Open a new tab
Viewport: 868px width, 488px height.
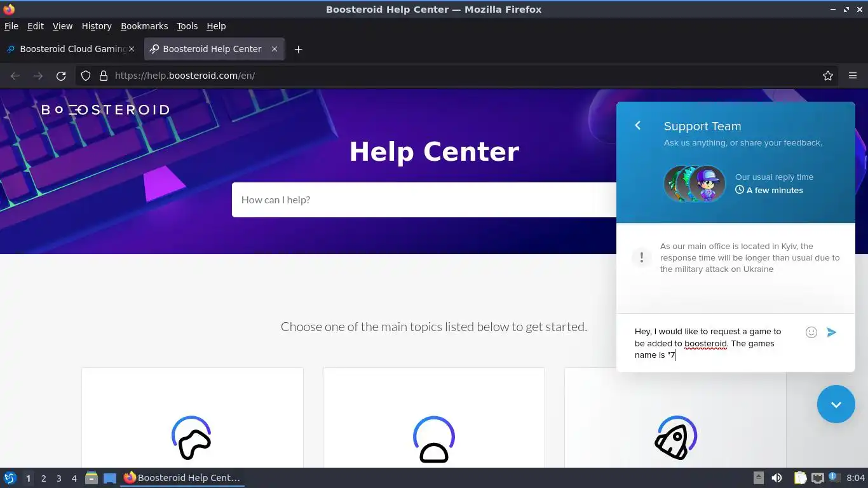(298, 49)
